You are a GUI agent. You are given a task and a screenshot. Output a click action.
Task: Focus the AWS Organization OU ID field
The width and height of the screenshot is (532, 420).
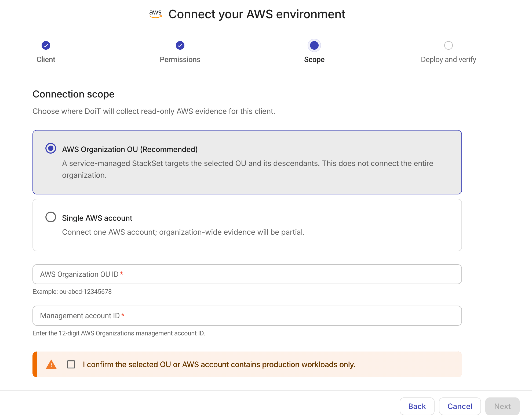pos(247,274)
